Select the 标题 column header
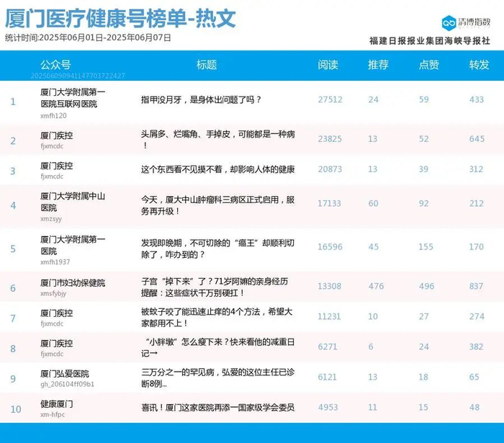The width and height of the screenshot is (504, 443). click(x=207, y=65)
